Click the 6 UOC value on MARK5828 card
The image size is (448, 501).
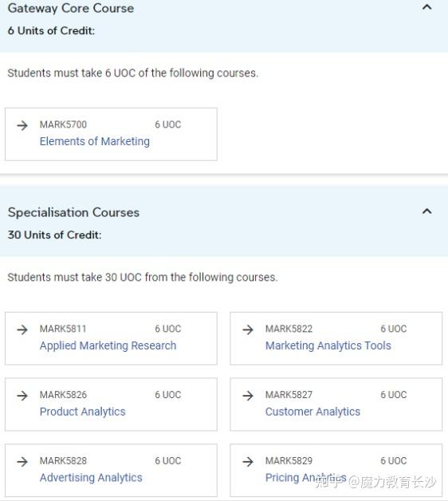coord(168,461)
